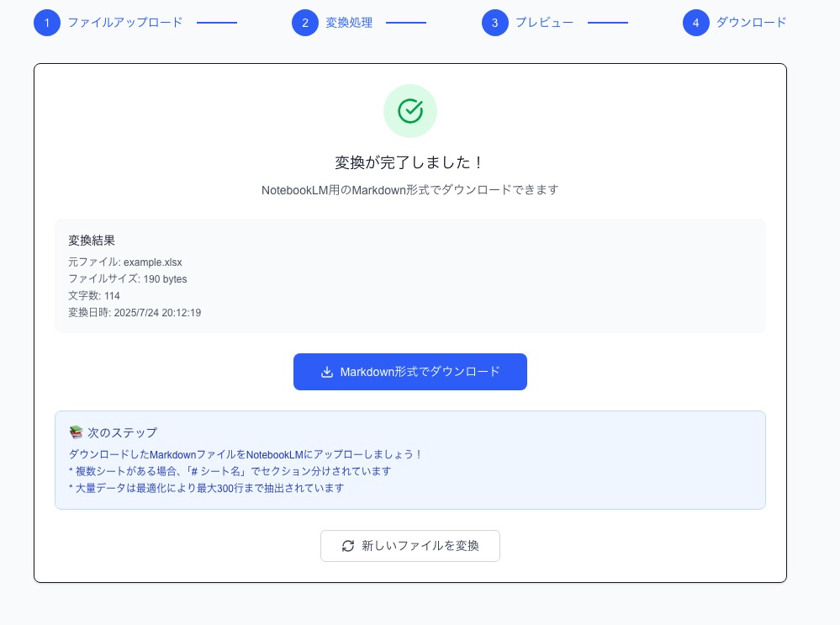Click the refresh arrows icon beside 新しいファイルを変換
The width and height of the screenshot is (840, 625).
pyautogui.click(x=348, y=546)
